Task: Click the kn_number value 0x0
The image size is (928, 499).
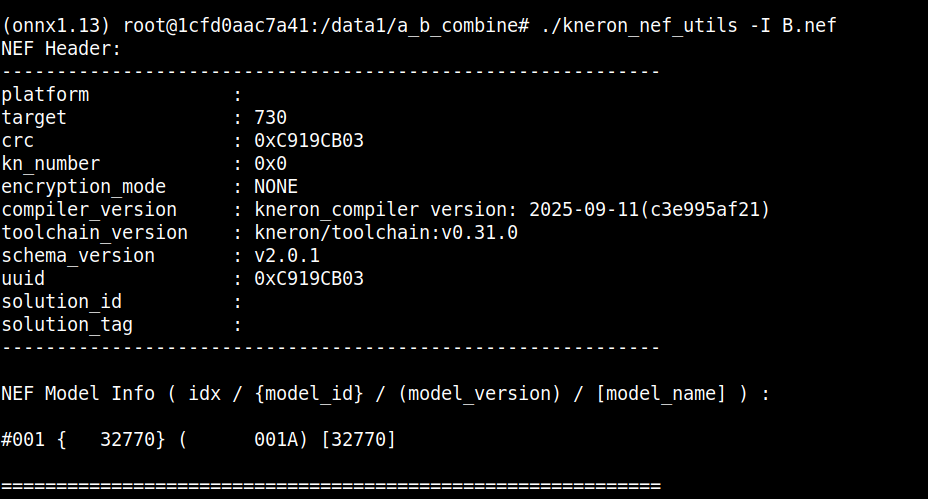Action: pos(271,164)
